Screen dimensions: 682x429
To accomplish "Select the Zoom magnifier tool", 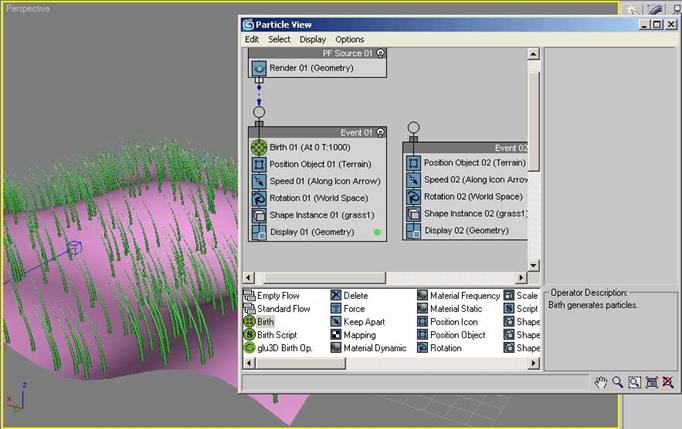I will point(618,382).
